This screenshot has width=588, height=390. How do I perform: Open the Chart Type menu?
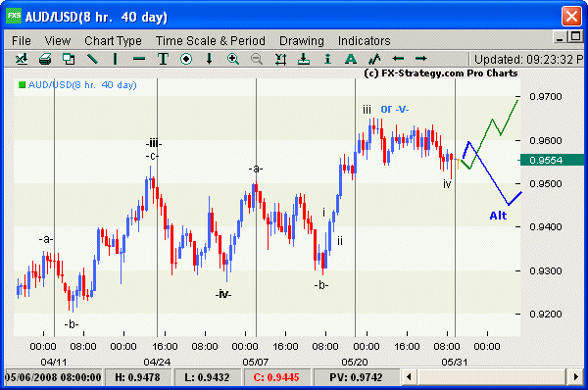(113, 40)
